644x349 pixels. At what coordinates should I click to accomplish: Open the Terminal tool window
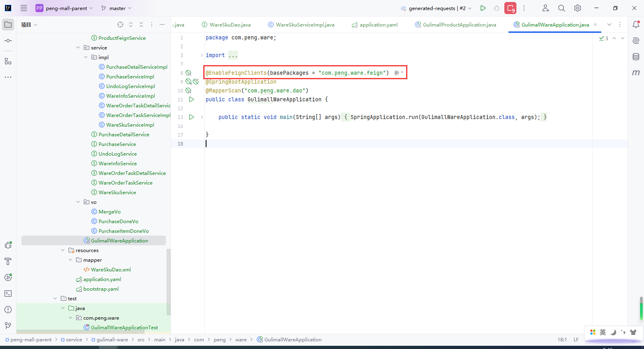click(x=8, y=294)
